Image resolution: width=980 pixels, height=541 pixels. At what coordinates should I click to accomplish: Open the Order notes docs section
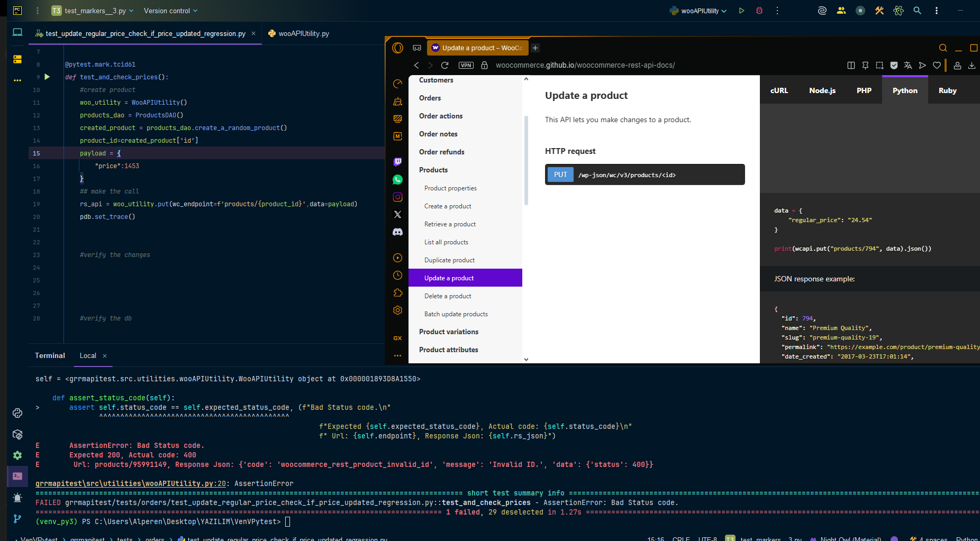click(x=438, y=134)
